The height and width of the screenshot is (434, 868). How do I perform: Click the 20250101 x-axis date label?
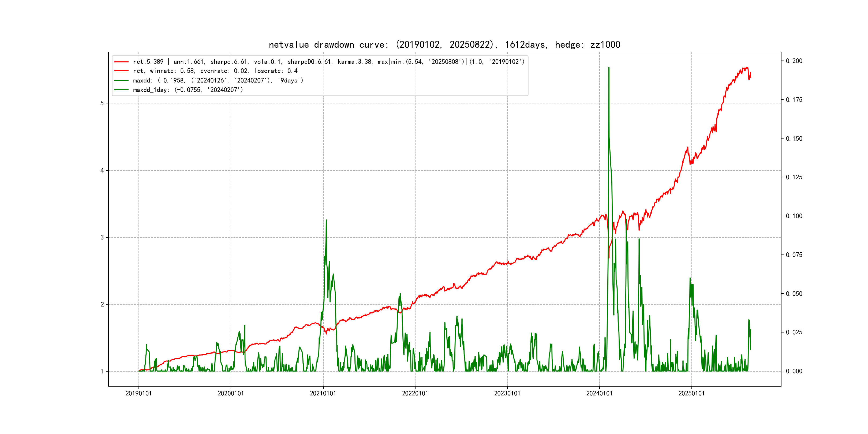pyautogui.click(x=691, y=393)
